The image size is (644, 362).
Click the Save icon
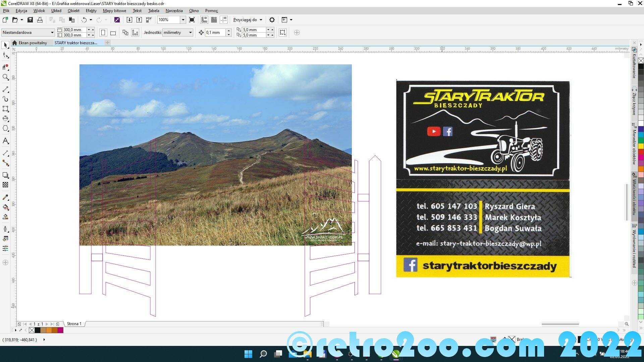[30, 20]
